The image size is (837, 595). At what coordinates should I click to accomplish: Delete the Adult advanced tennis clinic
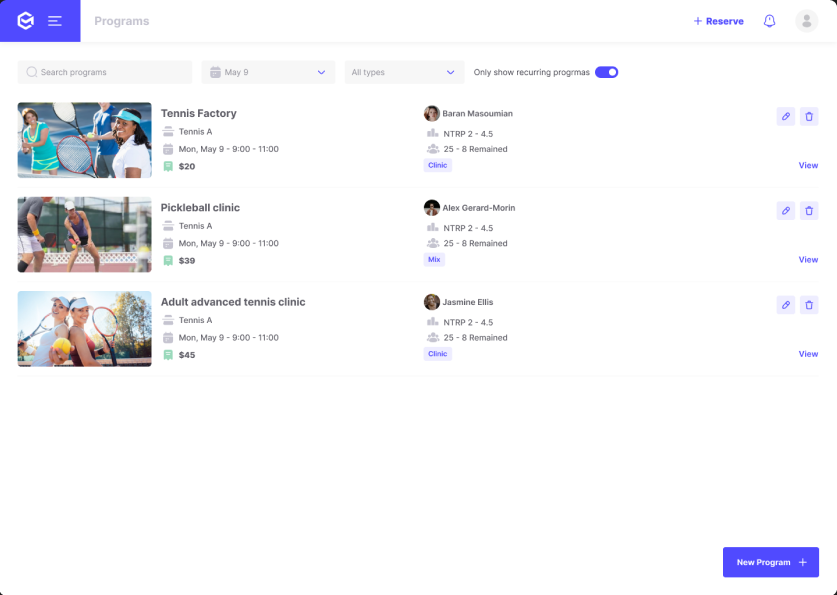(x=809, y=305)
